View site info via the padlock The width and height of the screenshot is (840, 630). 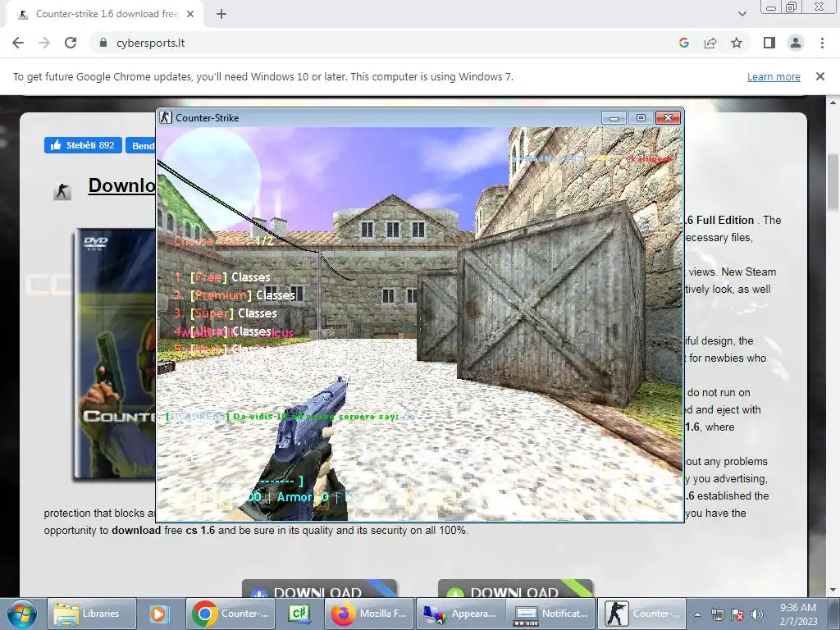103,43
